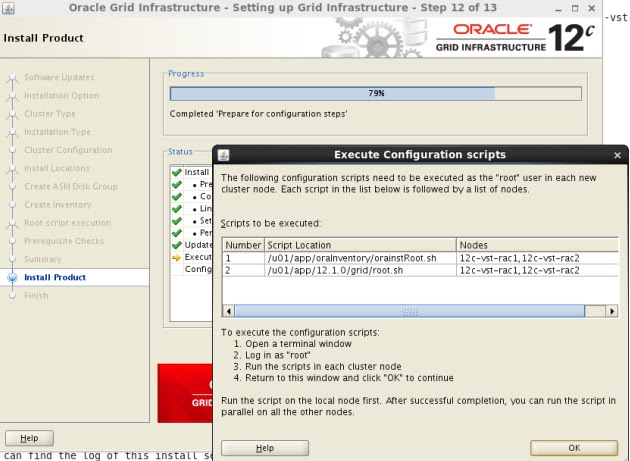630x461 pixels.
Task: Close the Oracle Grid Infrastructure installer window
Action: pos(592,8)
